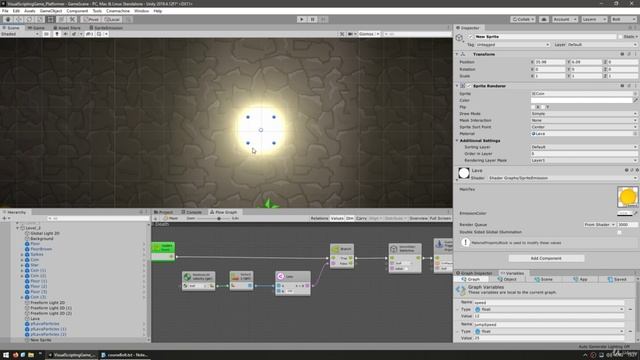Open the Gizmos dropdown
The height and width of the screenshot is (360, 640).
coord(369,34)
